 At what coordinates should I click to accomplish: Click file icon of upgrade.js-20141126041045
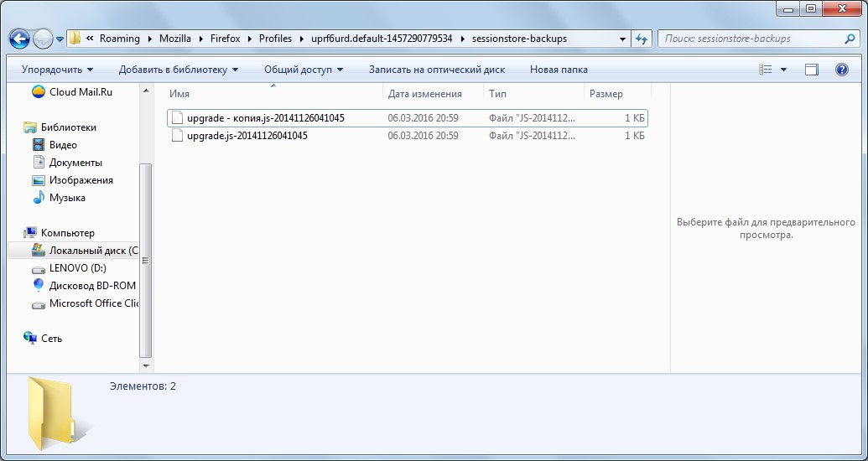pyautogui.click(x=177, y=136)
